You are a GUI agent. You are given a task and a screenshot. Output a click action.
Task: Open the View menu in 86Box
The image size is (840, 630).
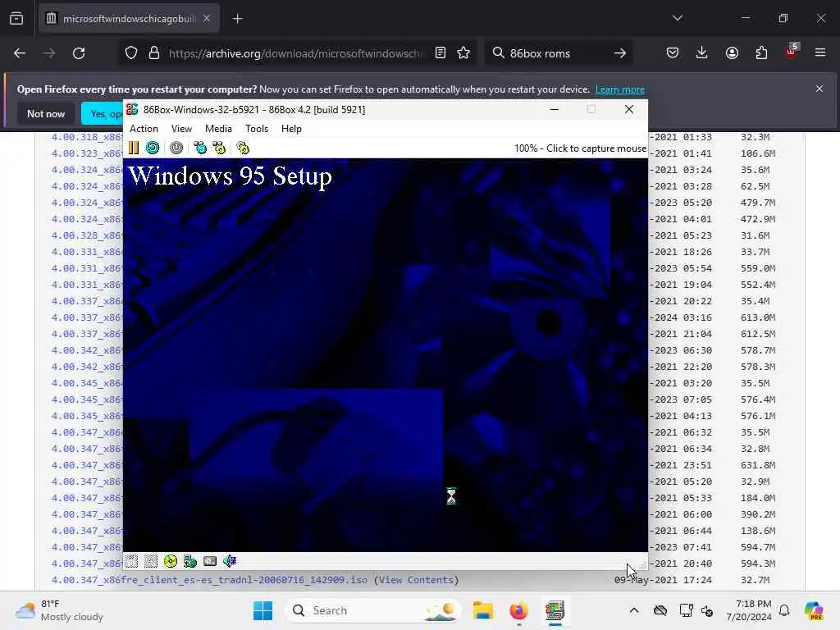pyautogui.click(x=181, y=129)
